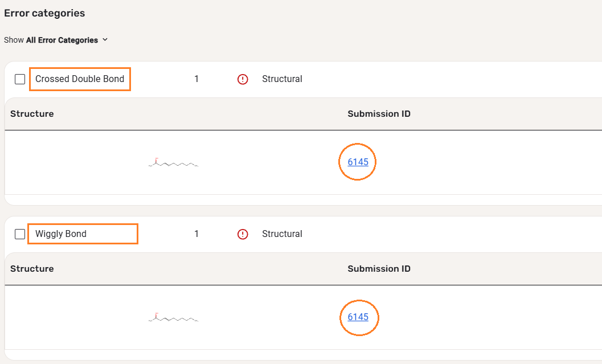Click Structural label in Crossed Double Bond row

(x=282, y=79)
